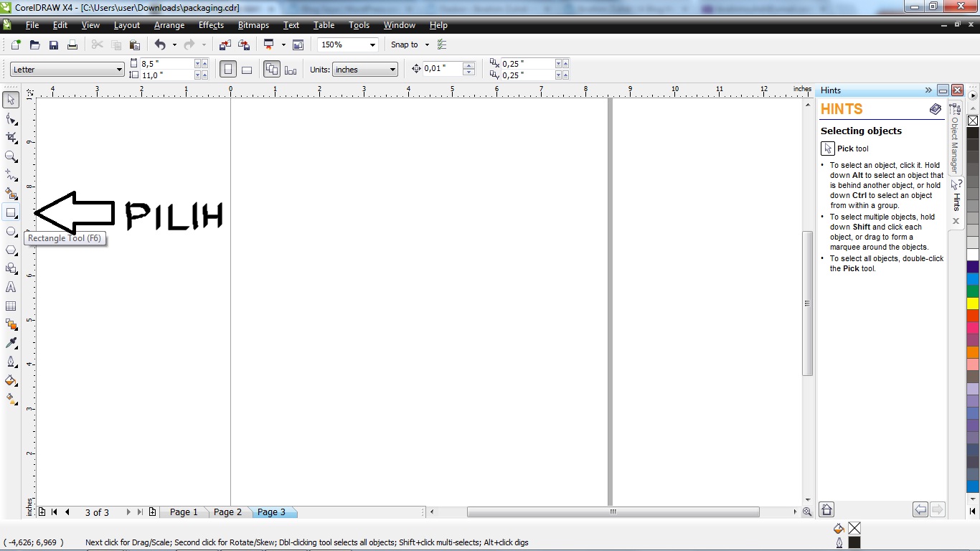Click the Hints home button
The height and width of the screenshot is (551, 980).
pyautogui.click(x=827, y=510)
